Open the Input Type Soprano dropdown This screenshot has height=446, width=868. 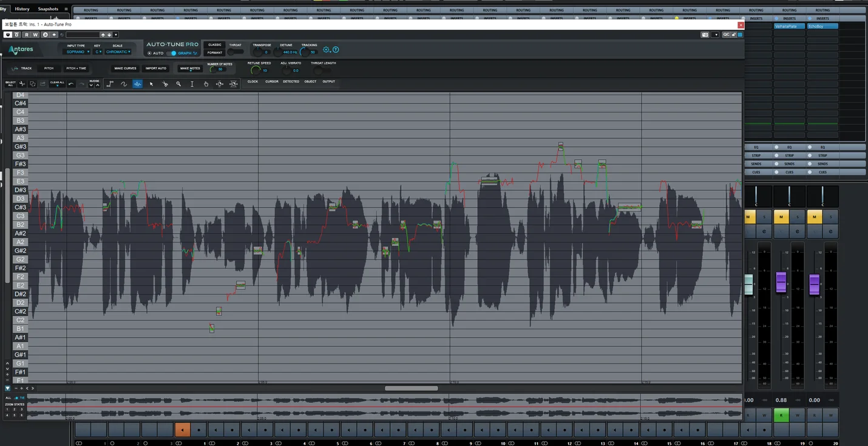(x=78, y=52)
